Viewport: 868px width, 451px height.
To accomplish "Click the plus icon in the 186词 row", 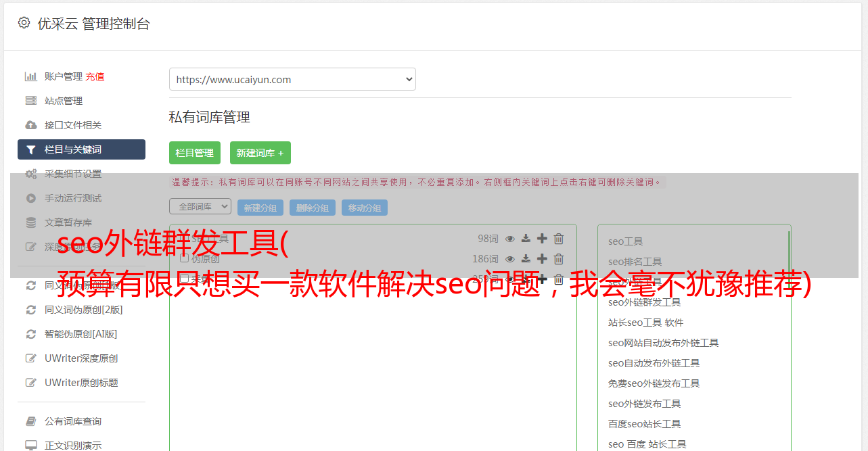I will click(x=542, y=259).
